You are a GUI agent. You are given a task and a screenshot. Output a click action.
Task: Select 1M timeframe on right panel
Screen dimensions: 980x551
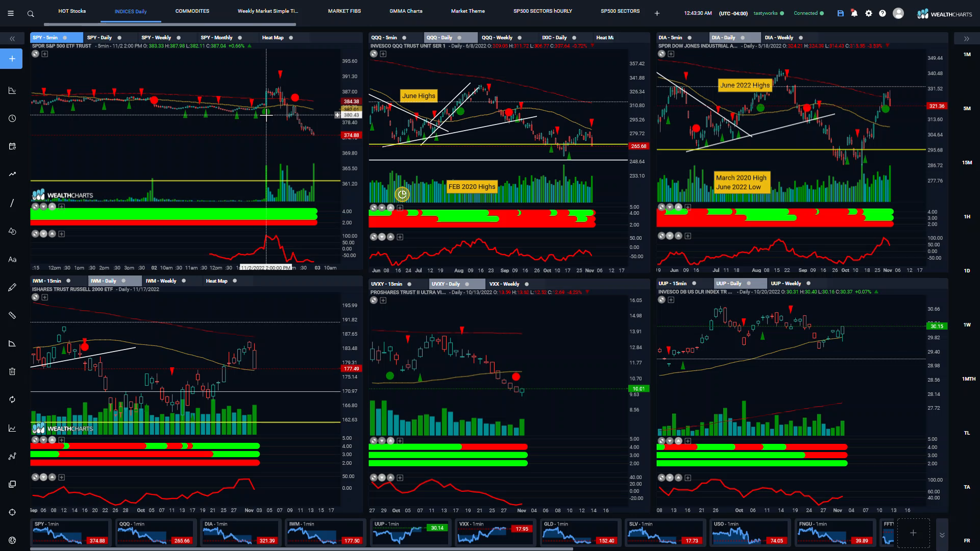(967, 55)
